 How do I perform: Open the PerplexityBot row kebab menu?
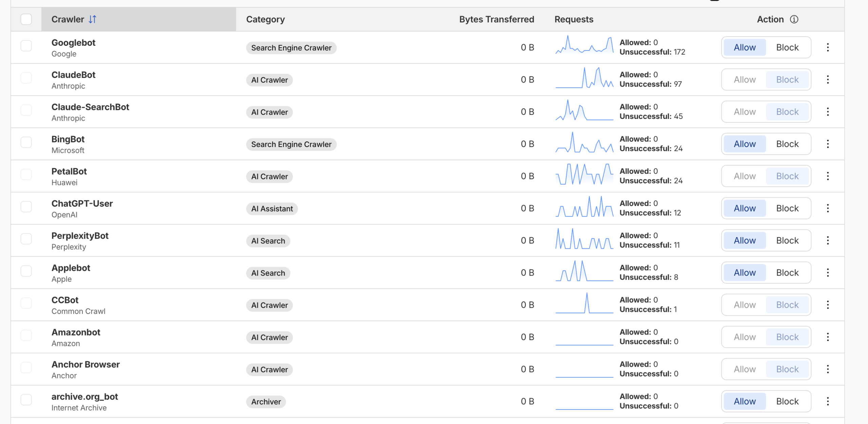click(x=828, y=241)
